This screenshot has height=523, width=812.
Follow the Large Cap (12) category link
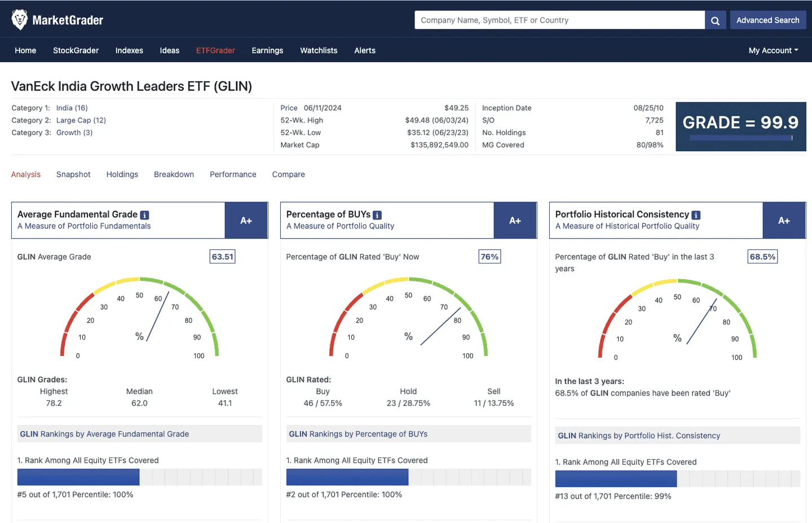click(81, 120)
